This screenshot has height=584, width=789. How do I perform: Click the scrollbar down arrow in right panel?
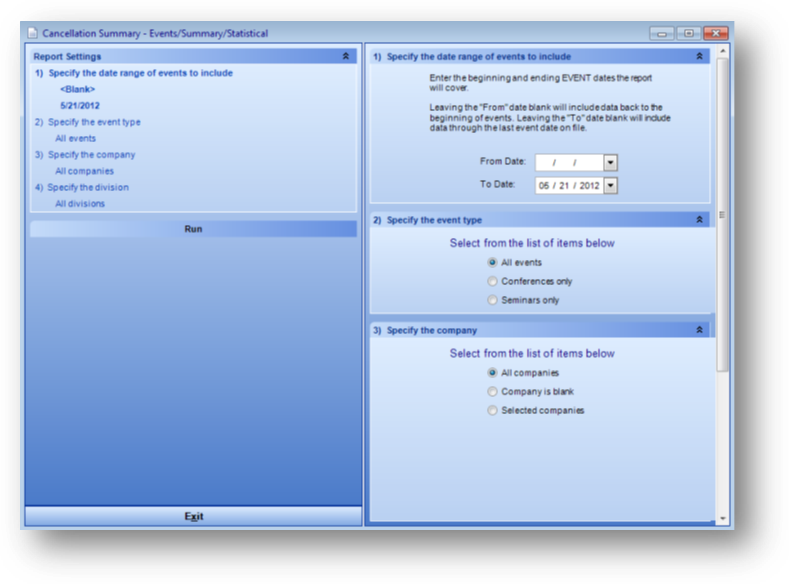tap(723, 518)
